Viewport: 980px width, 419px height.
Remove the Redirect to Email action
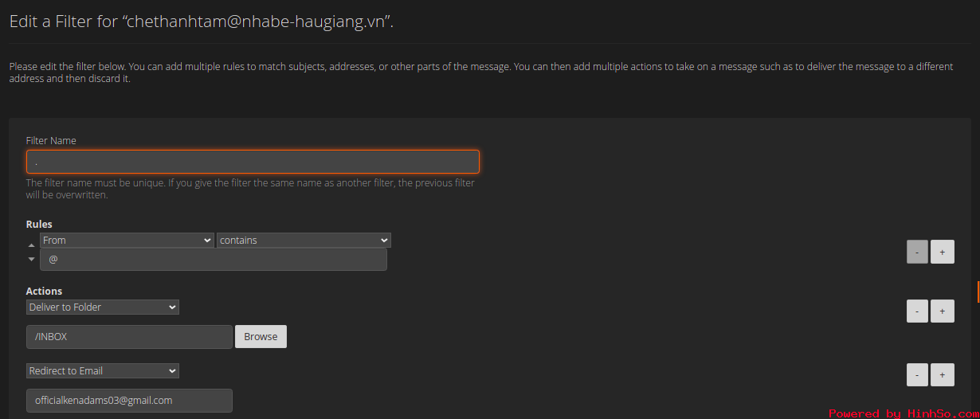tap(917, 374)
